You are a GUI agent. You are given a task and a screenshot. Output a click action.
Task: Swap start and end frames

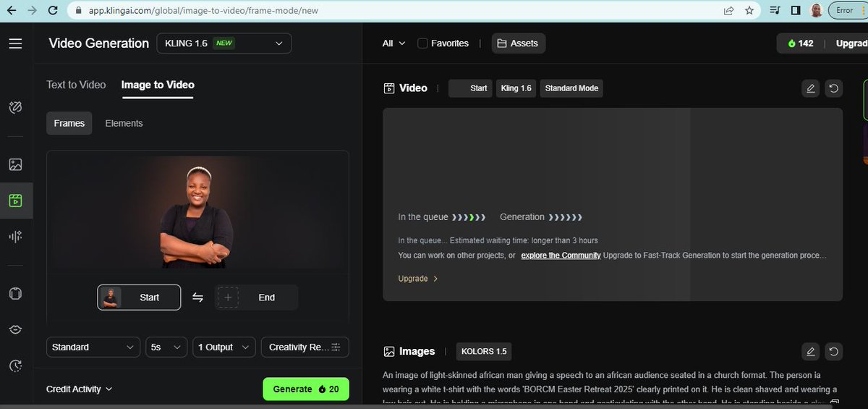coord(197,298)
